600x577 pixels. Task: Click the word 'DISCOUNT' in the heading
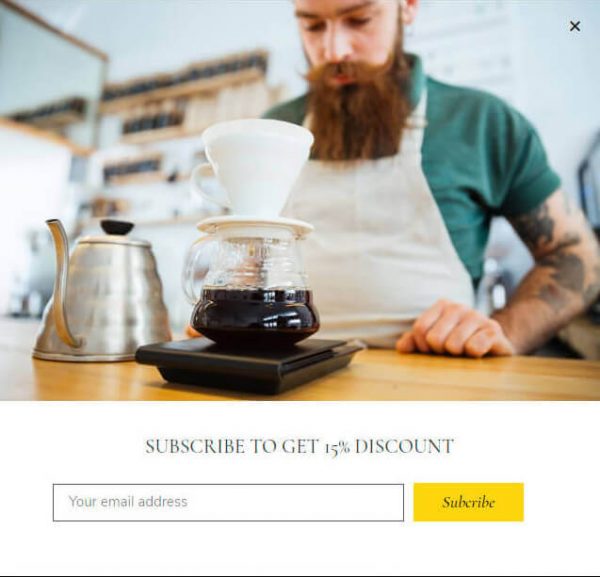[x=404, y=446]
